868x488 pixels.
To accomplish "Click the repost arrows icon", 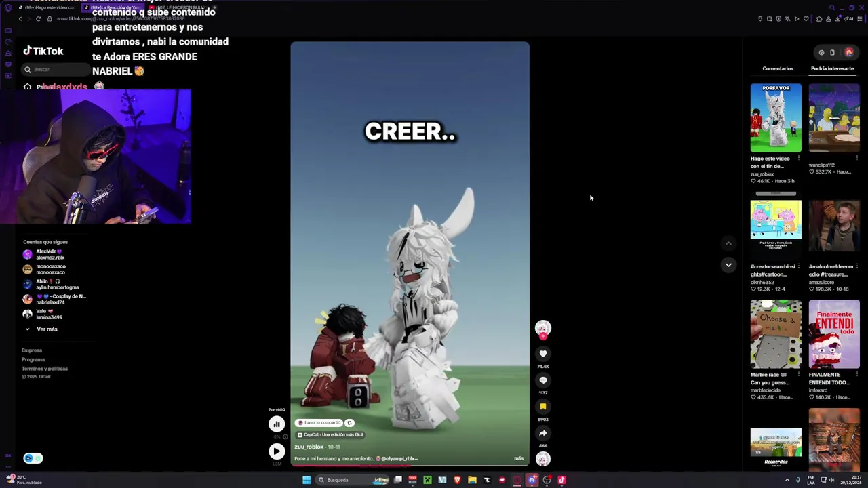I will (349, 423).
